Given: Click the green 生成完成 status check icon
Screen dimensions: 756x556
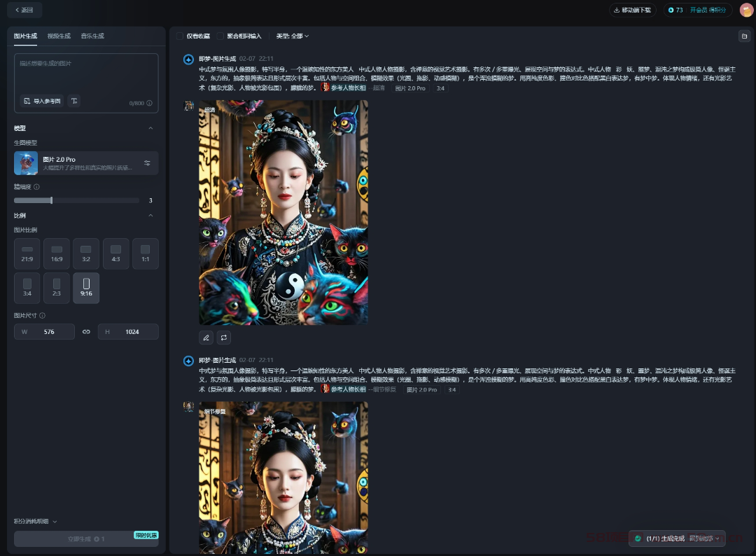Looking at the screenshot, I should 638,538.
